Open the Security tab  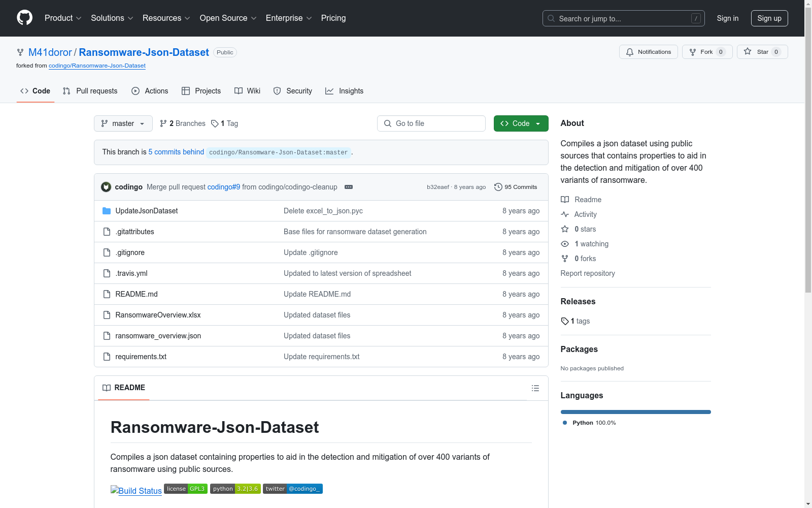(x=293, y=91)
